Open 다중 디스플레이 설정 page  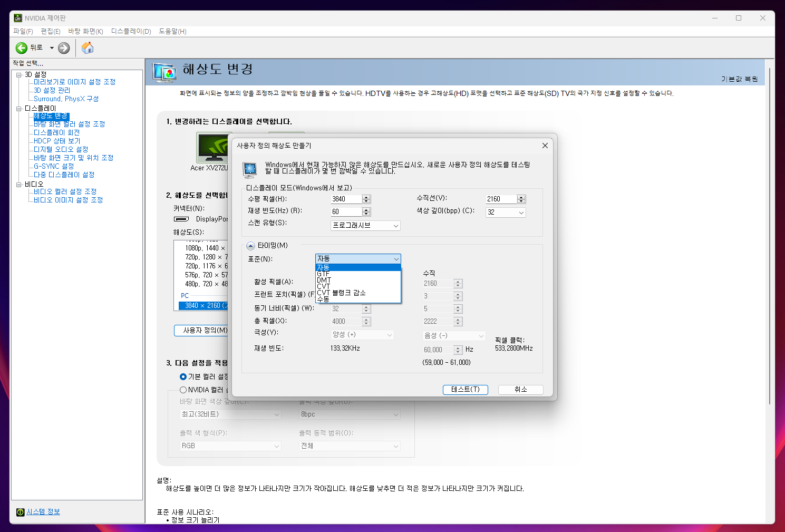(64, 175)
